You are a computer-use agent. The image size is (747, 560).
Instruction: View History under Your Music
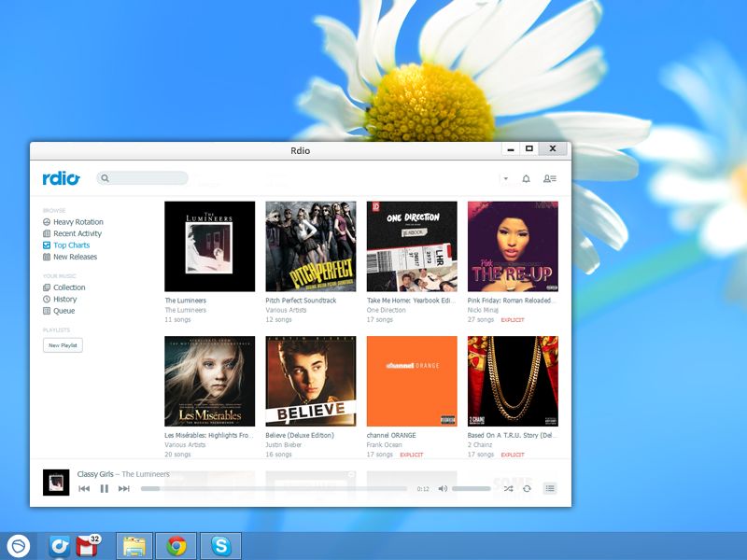tap(60, 299)
